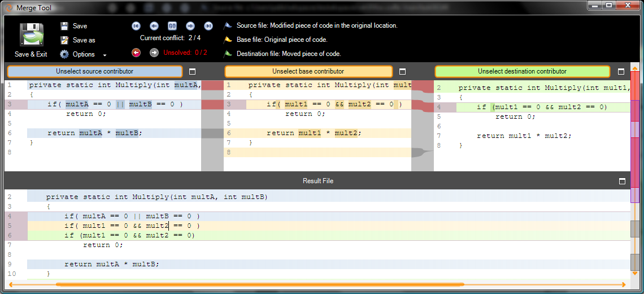Maximize the source contributor pane

pos(192,72)
